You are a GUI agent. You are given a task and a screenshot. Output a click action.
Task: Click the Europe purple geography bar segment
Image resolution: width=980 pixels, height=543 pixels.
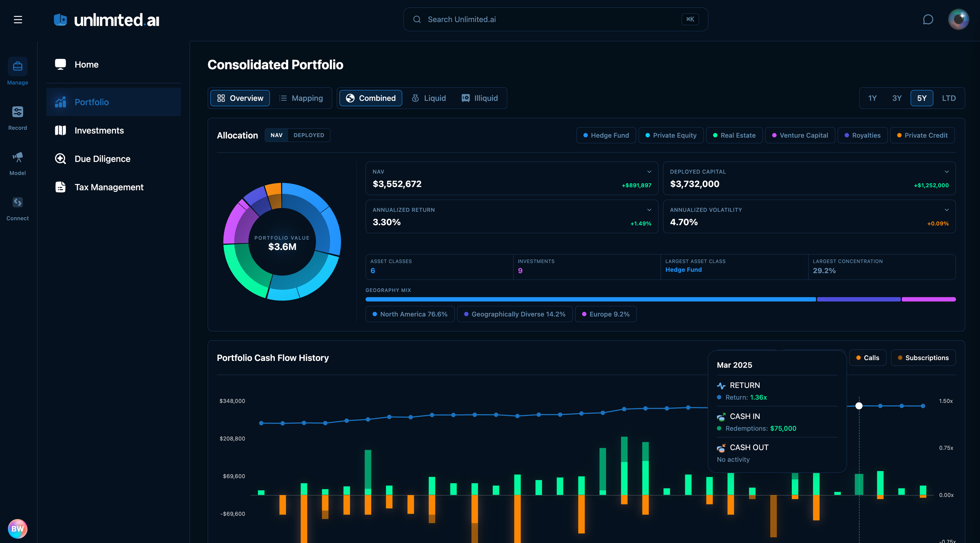coord(928,299)
